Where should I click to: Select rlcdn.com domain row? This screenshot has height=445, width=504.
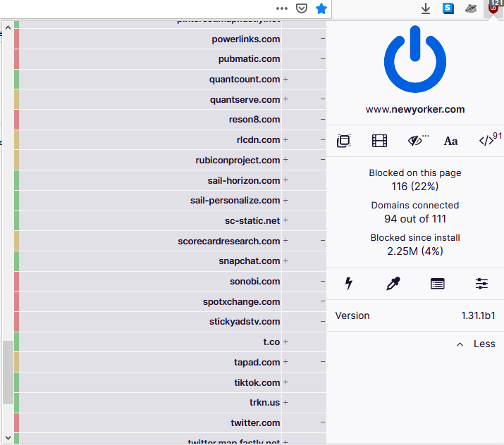(170, 140)
